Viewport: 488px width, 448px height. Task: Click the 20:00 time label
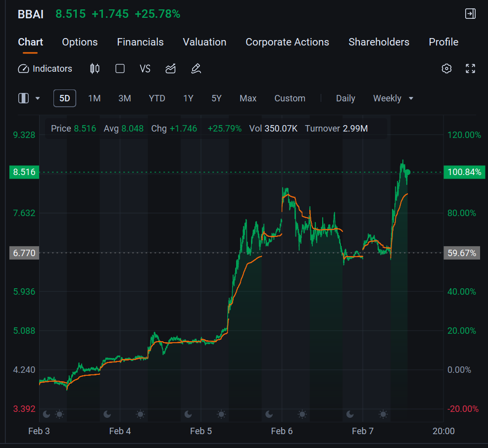coord(443,431)
